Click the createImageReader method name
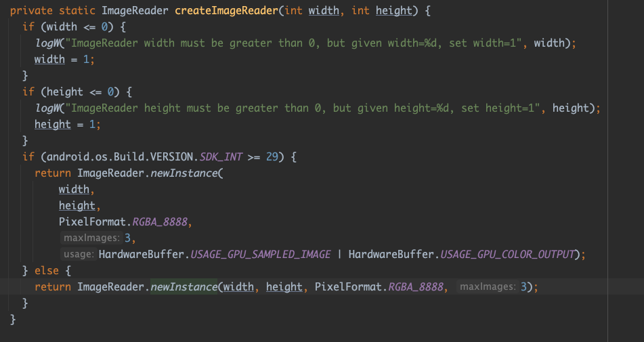Screen dimensions: 644x342 227,10
